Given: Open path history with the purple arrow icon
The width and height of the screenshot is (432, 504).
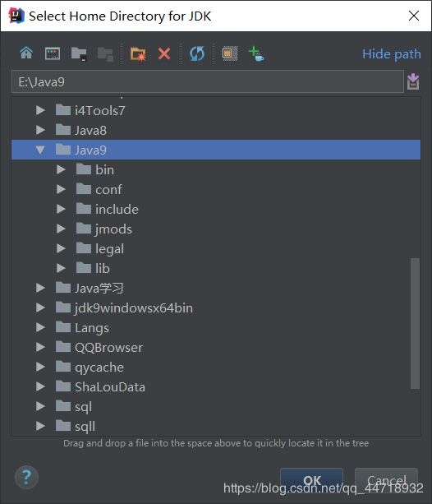Looking at the screenshot, I should click(x=413, y=81).
